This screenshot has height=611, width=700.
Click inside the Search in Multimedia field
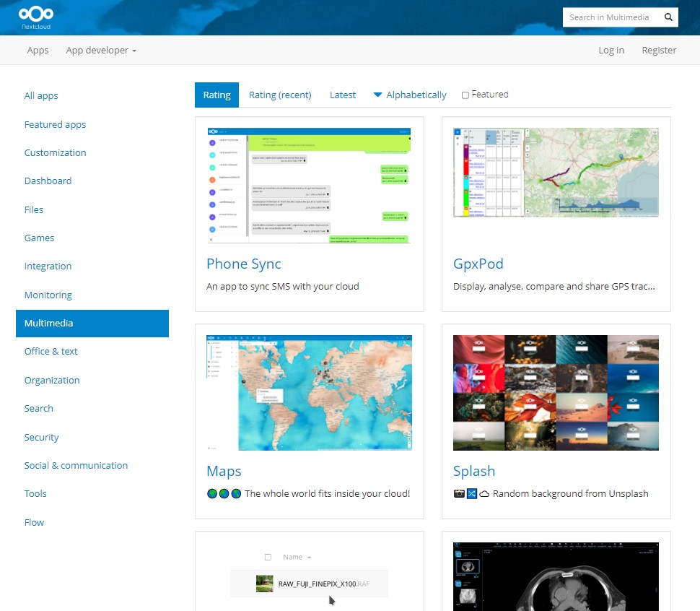(613, 17)
